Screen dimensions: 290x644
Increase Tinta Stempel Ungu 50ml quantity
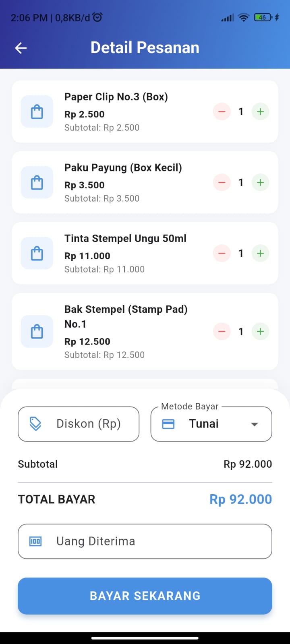pyautogui.click(x=260, y=253)
